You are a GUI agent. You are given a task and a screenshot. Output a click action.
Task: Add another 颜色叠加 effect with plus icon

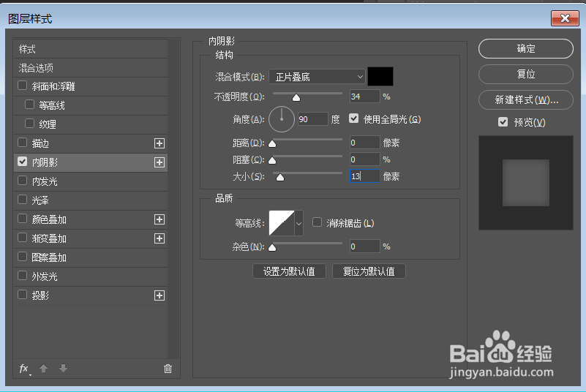[x=159, y=219]
